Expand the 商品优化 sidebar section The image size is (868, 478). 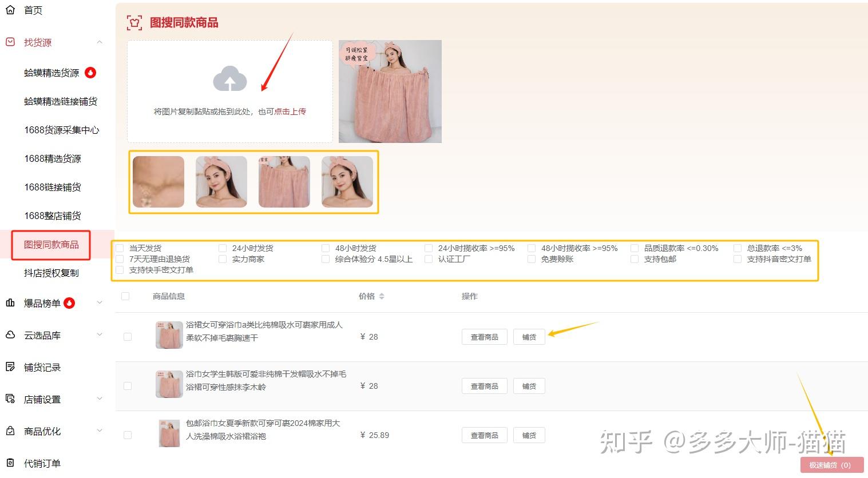(x=100, y=431)
